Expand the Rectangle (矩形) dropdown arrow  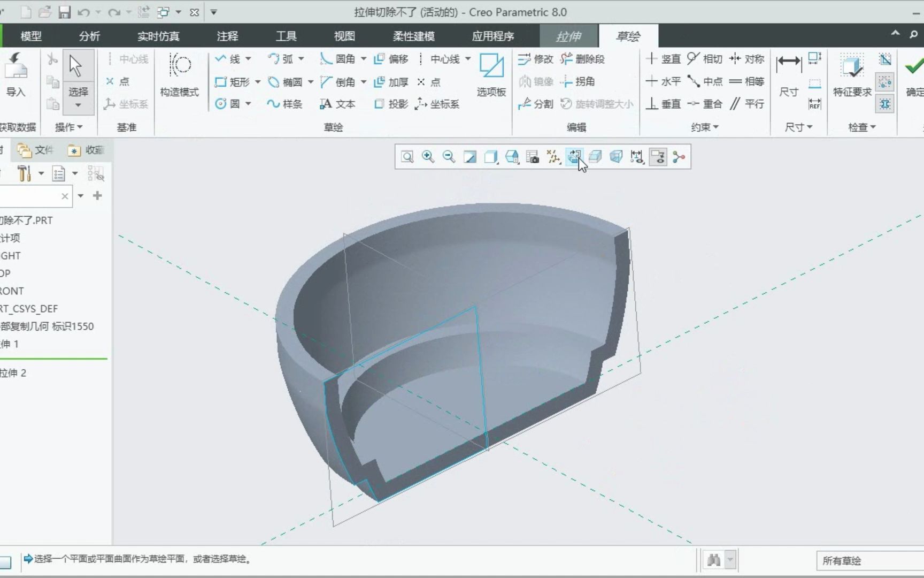coord(258,82)
